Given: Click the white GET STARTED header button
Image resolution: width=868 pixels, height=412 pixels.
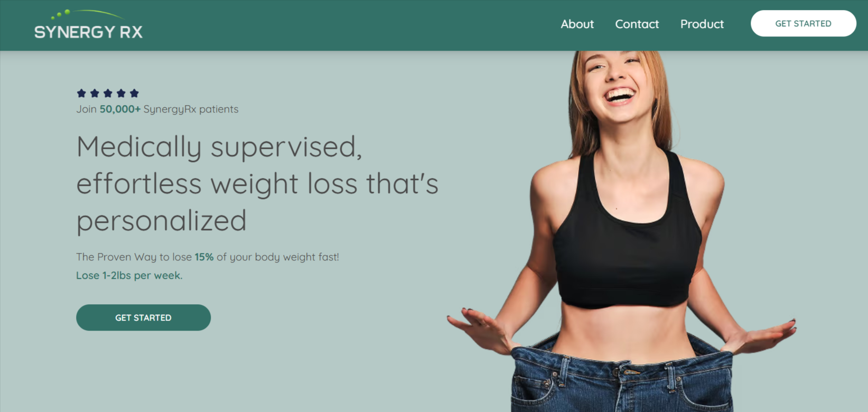Looking at the screenshot, I should 803,24.
